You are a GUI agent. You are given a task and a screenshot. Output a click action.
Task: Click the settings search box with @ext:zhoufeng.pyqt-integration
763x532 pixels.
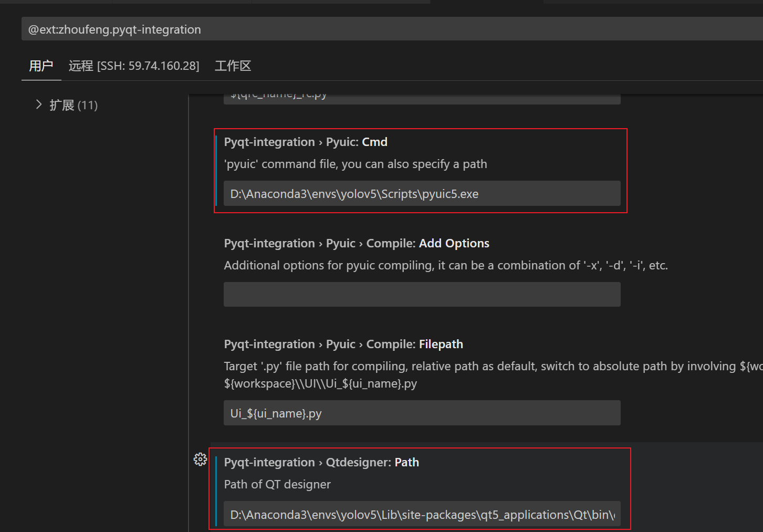tap(392, 29)
